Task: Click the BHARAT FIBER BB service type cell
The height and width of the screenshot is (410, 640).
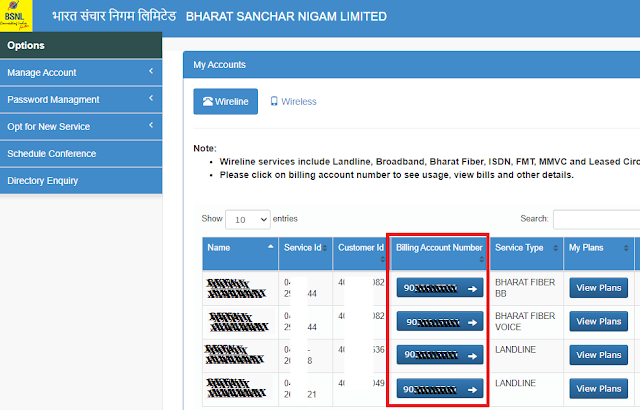Action: tap(525, 288)
